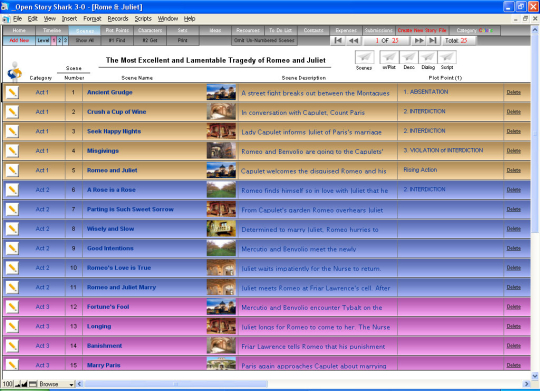Click the Ancient Grudge scene thumbnail
Screen dimensions: 540x391
[221, 92]
